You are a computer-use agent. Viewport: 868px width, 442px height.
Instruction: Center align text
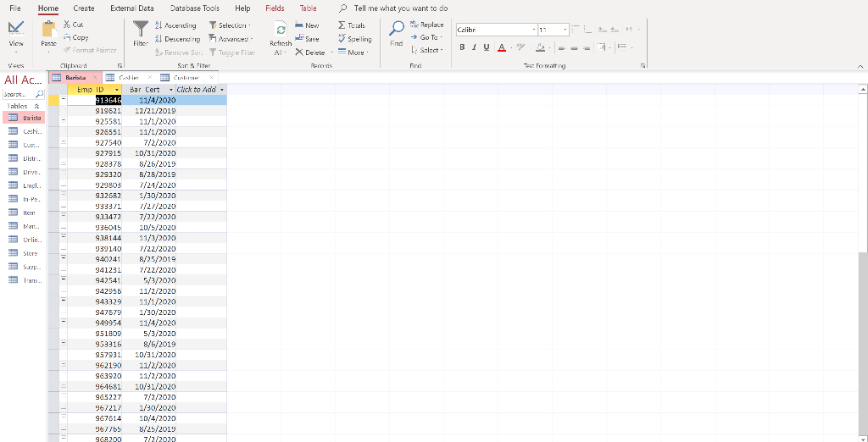pos(574,48)
